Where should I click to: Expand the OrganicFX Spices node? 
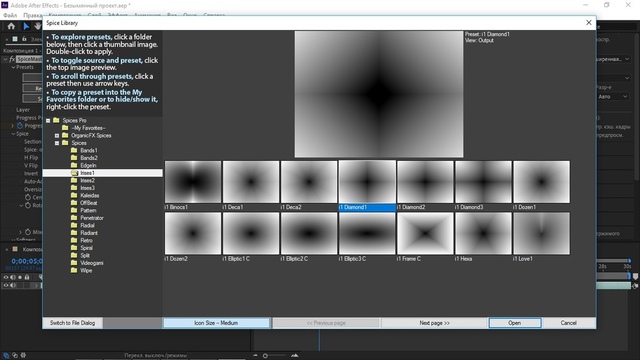pos(57,136)
